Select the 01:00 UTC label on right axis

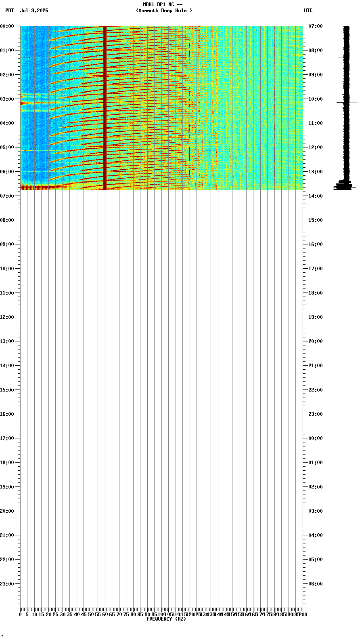click(x=315, y=463)
